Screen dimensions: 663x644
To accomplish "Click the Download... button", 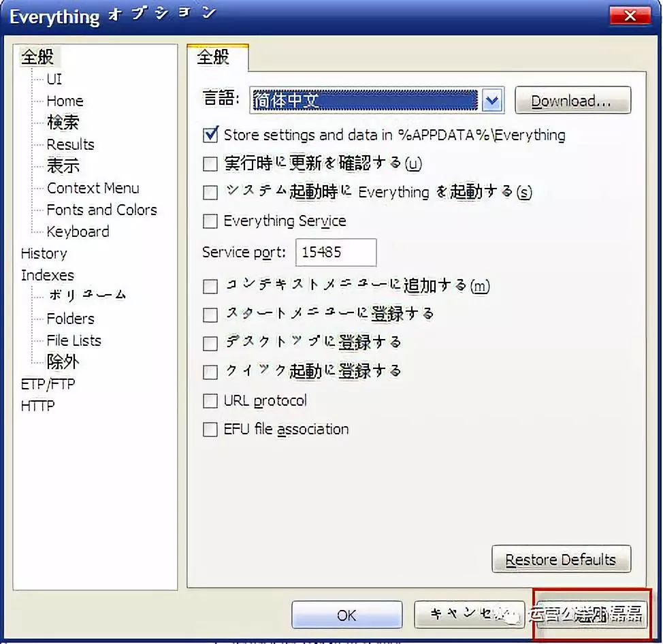I will (x=572, y=100).
